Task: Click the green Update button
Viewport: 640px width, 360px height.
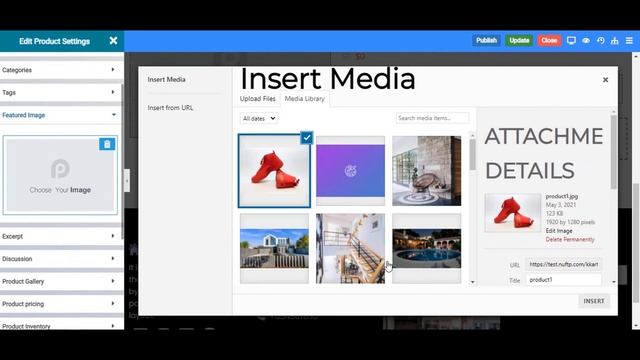Action: click(519, 40)
